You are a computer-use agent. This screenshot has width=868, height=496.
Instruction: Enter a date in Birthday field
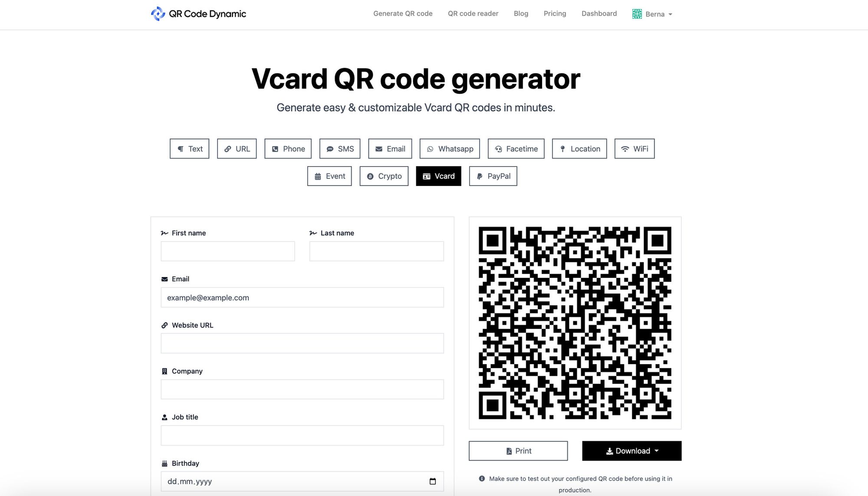pyautogui.click(x=302, y=481)
